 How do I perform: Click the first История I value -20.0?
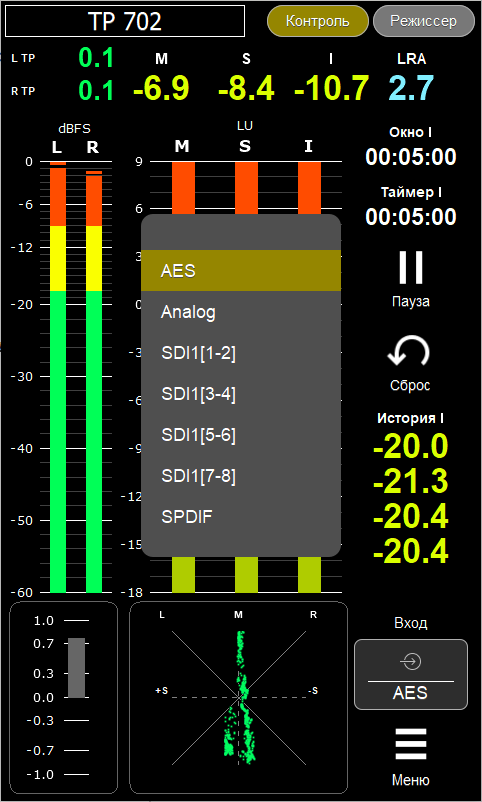coord(410,447)
